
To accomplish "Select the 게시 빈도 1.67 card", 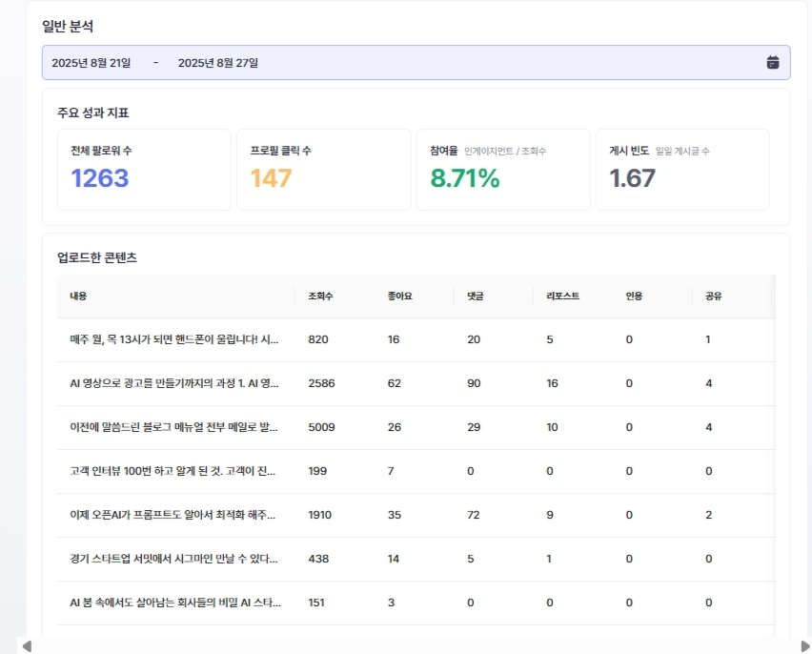I will pos(682,170).
